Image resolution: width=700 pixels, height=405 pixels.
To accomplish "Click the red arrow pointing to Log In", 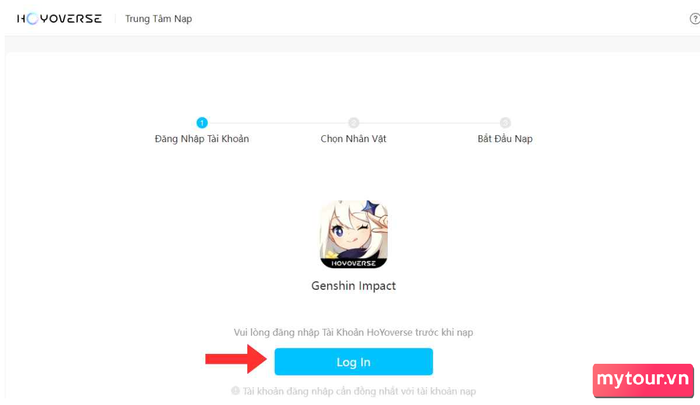I will pos(236,359).
